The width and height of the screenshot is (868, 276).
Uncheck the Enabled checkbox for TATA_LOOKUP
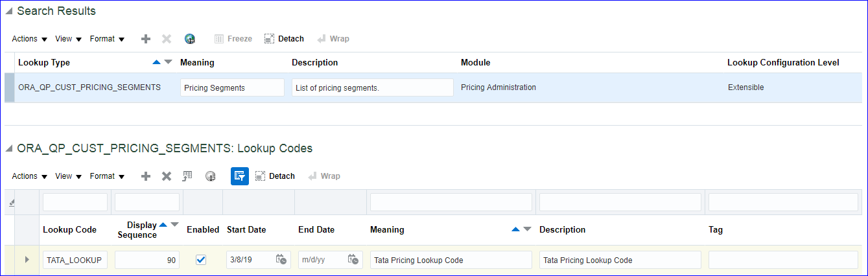(201, 260)
